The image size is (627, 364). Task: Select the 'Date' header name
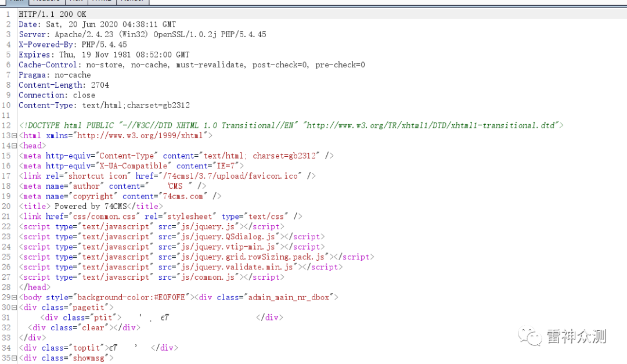point(28,24)
